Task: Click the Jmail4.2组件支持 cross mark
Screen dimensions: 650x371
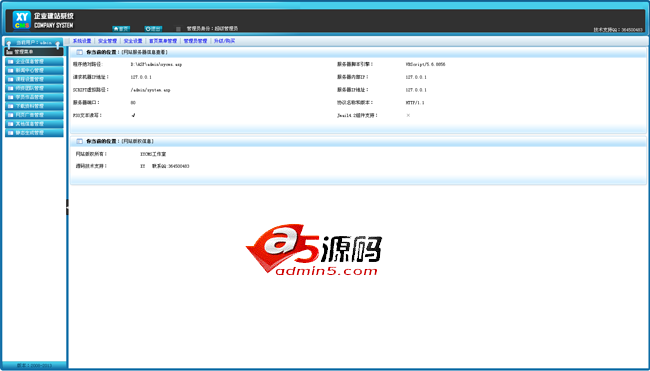Action: point(408,115)
